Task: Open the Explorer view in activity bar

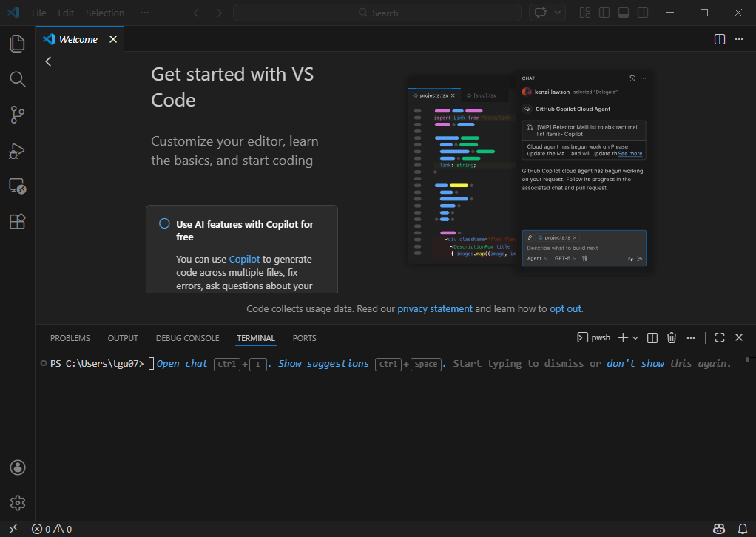Action: pyautogui.click(x=17, y=44)
